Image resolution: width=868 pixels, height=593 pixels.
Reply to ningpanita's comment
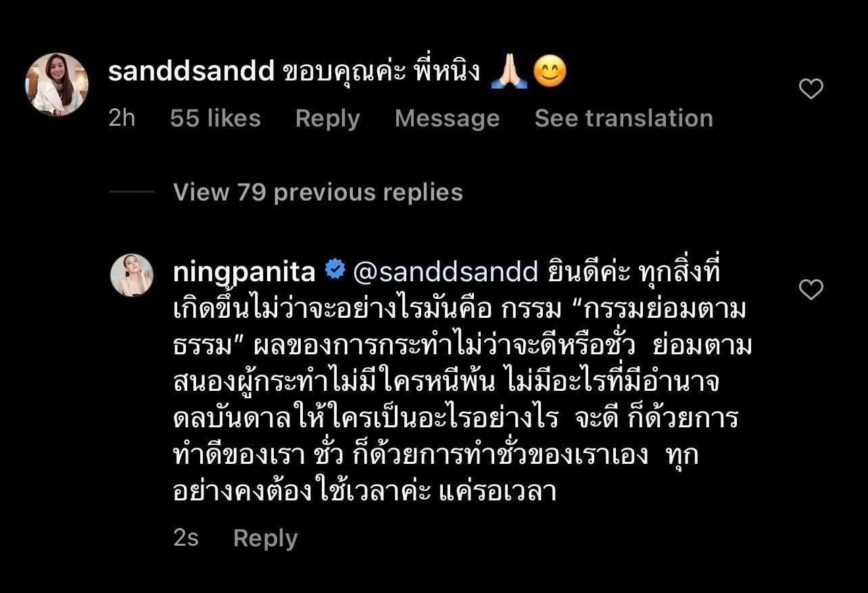265,538
